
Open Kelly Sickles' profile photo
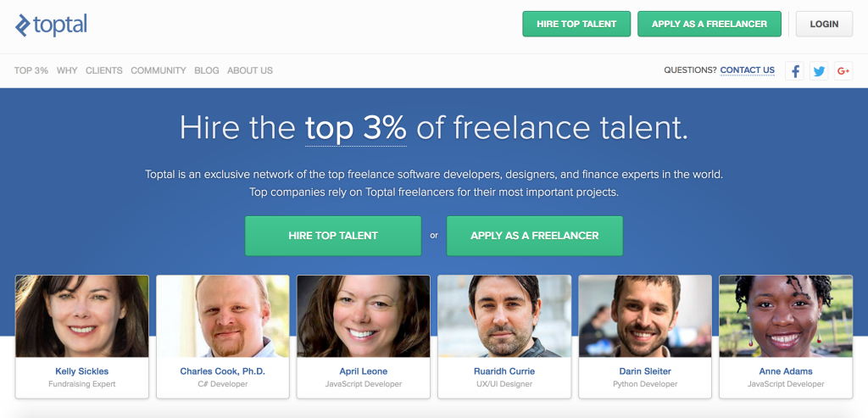(82, 316)
